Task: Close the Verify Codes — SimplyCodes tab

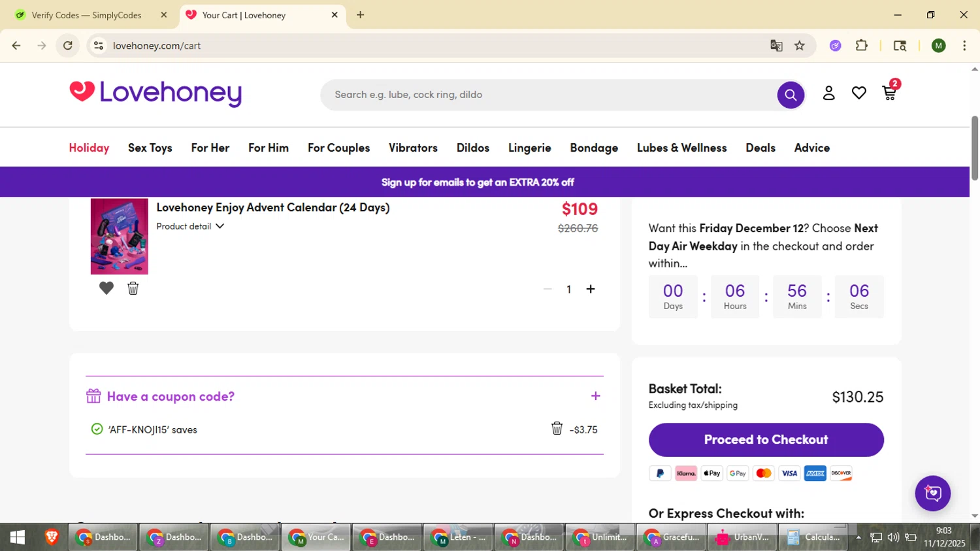Action: click(164, 15)
